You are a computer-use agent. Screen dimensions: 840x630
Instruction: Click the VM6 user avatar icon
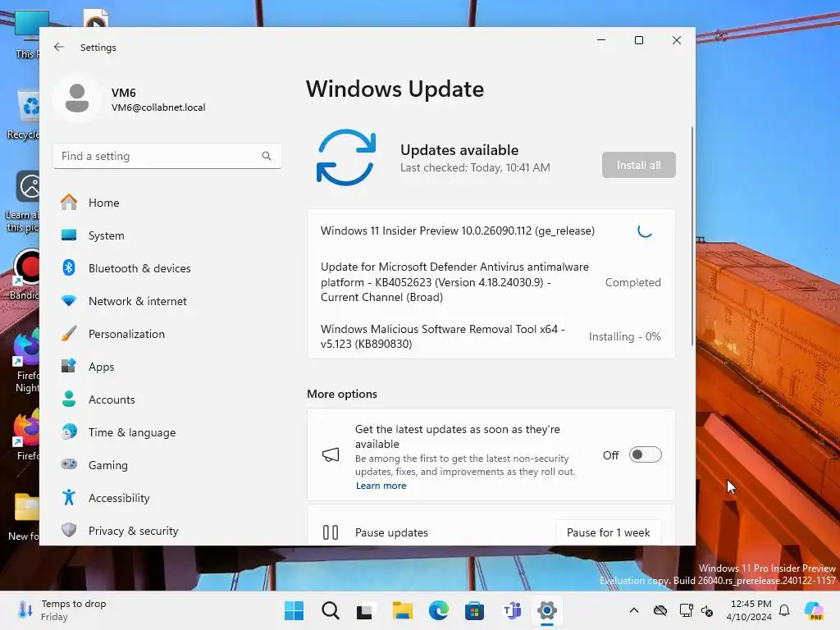click(x=77, y=98)
